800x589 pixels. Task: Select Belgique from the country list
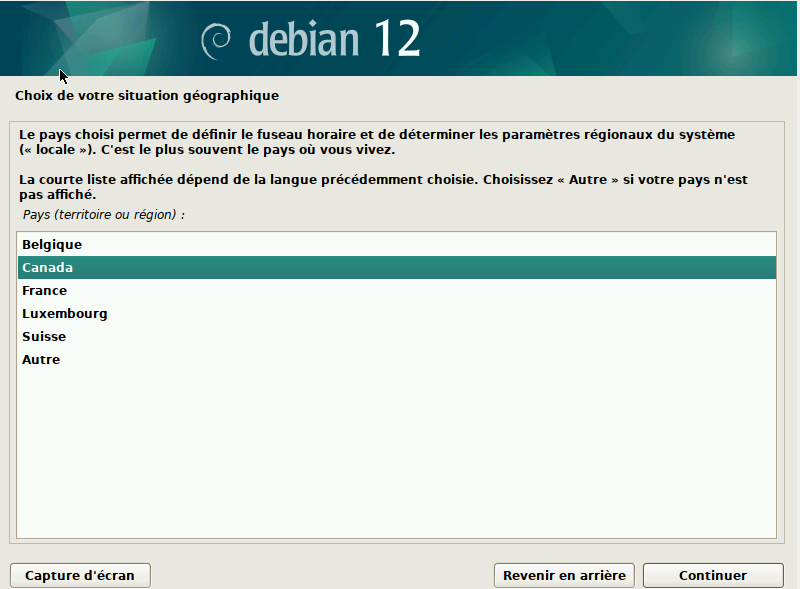[52, 244]
